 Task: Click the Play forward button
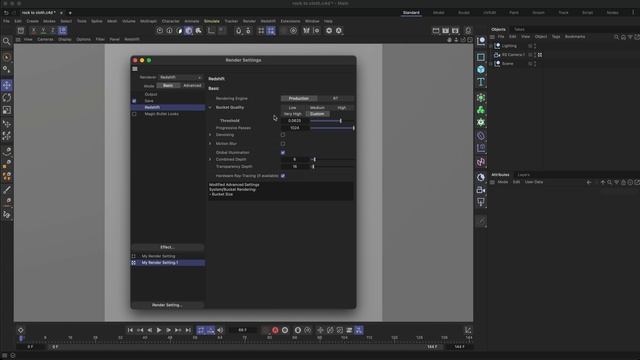tap(159, 330)
